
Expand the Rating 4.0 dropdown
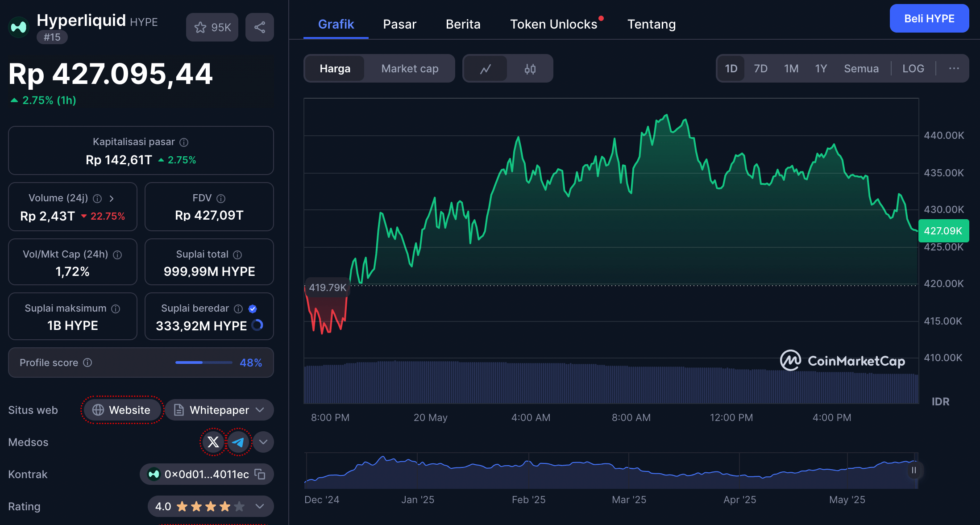[x=260, y=506]
